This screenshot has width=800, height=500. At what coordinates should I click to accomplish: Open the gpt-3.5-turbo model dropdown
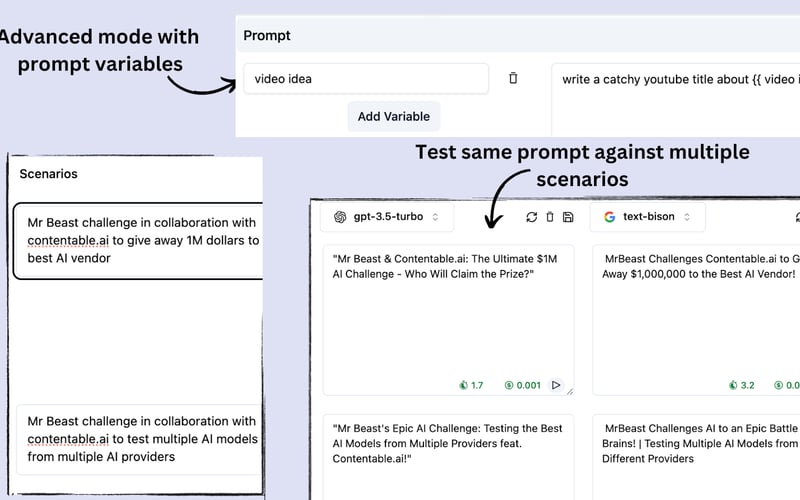387,217
